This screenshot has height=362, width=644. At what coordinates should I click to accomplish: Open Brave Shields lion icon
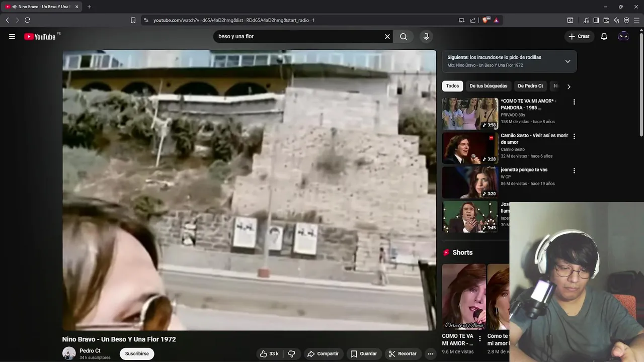point(486,20)
